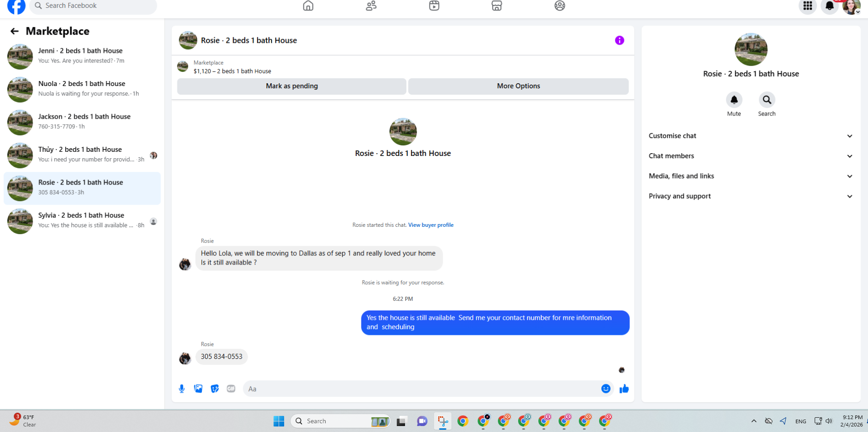
Task: Expand Customise chat section
Action: point(750,136)
